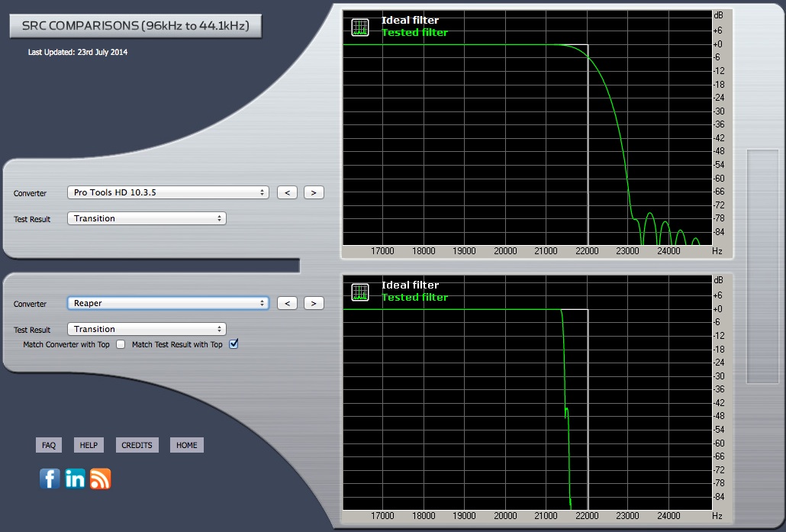786x532 pixels.
Task: Click the Last Updated date text
Action: coord(78,52)
